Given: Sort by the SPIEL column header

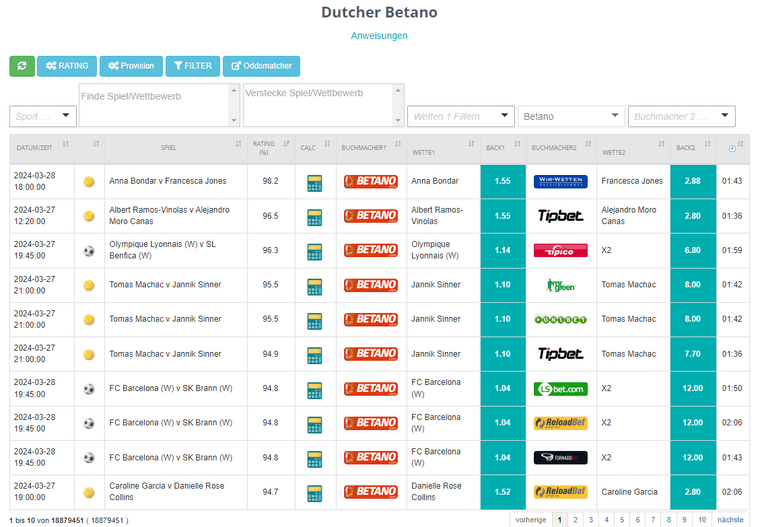Looking at the screenshot, I should click(175, 148).
